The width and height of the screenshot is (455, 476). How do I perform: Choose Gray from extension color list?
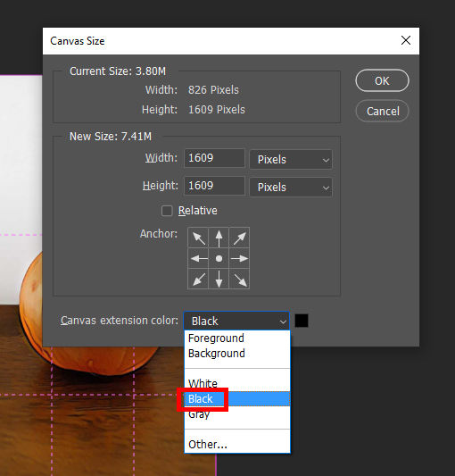tap(237, 414)
